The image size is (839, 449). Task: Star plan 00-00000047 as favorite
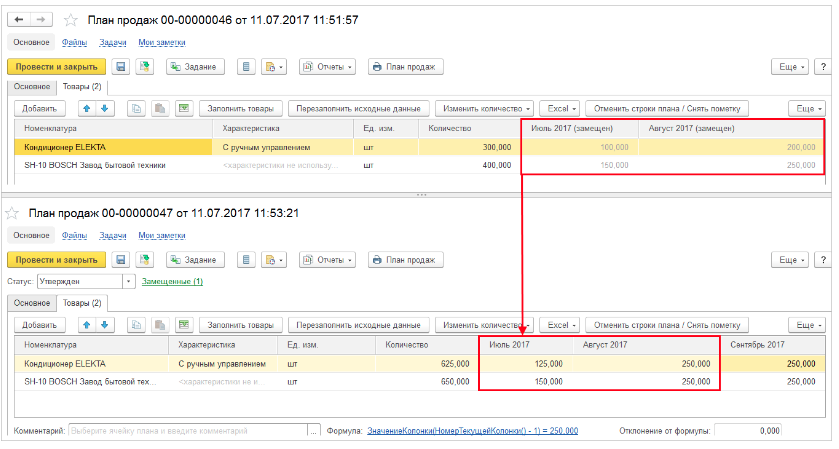12,214
